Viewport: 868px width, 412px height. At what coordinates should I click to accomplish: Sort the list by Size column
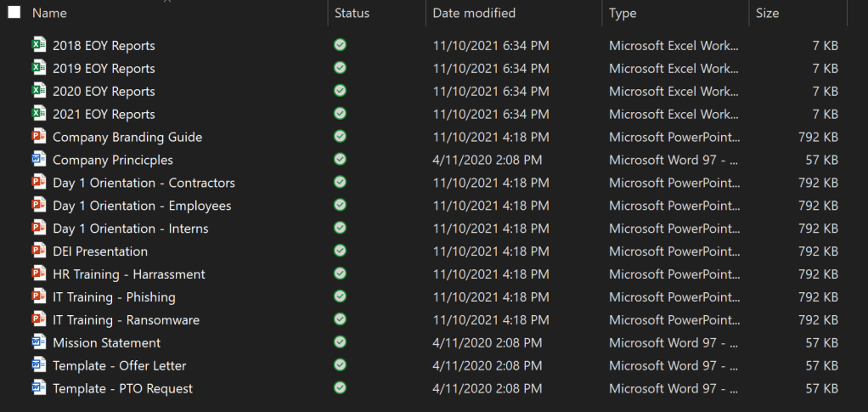[x=767, y=14]
